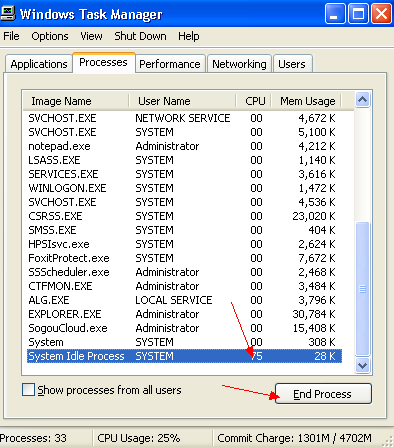Screen dimensions: 394x447
Task: Click the Task Manager title bar icon
Action: (7, 14)
